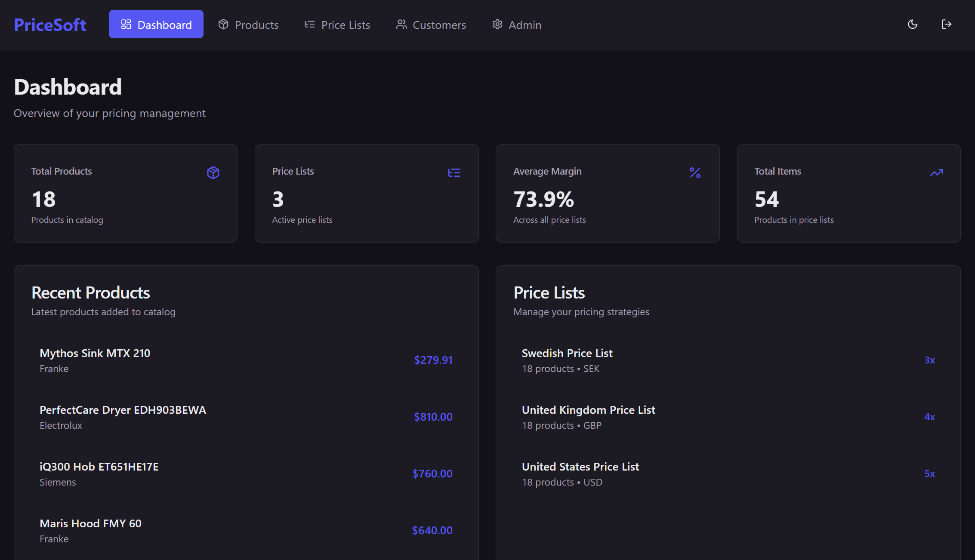975x560 pixels.
Task: Click the logout icon in header
Action: (x=946, y=25)
